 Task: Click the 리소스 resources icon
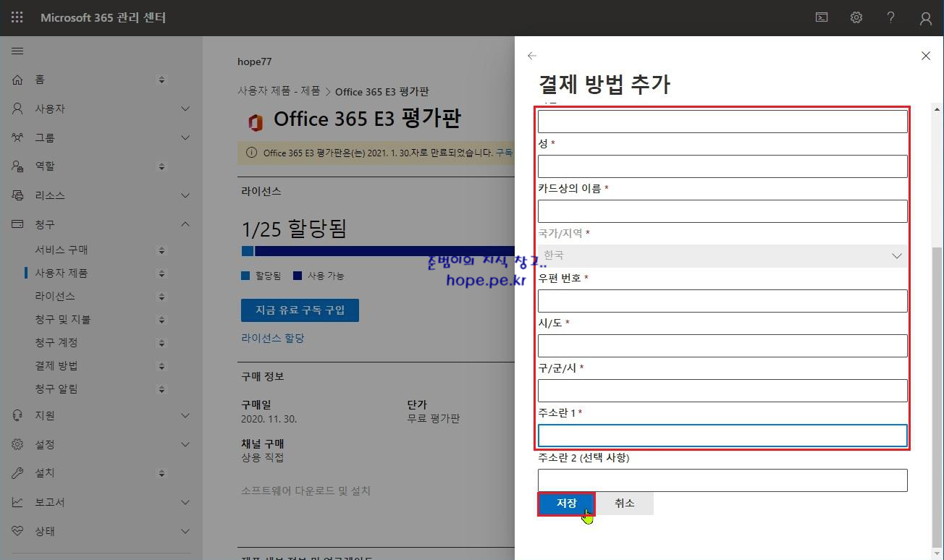pyautogui.click(x=17, y=195)
